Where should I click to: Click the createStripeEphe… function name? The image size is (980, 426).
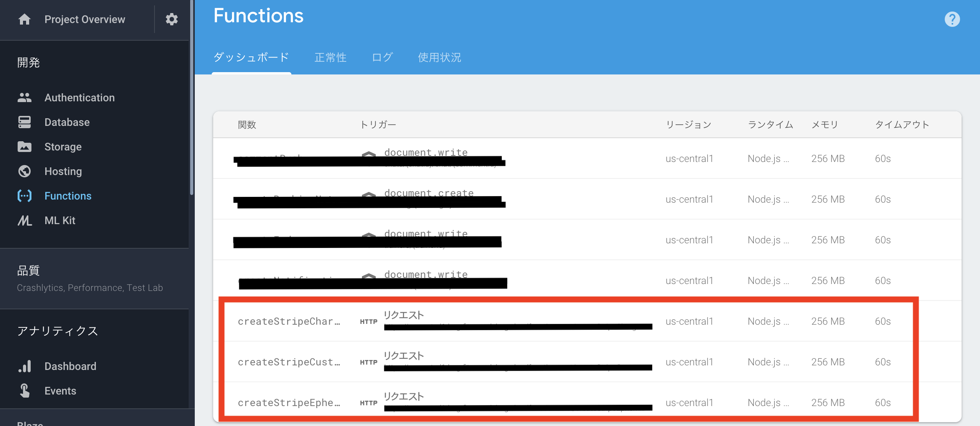289,403
